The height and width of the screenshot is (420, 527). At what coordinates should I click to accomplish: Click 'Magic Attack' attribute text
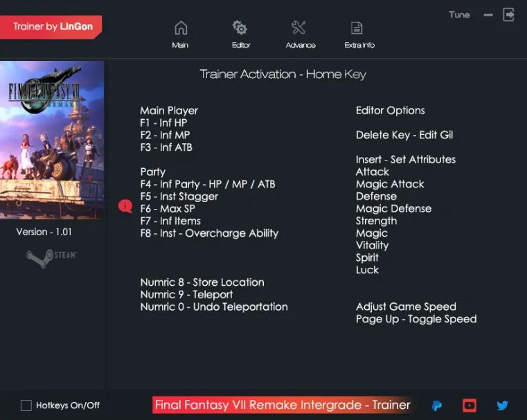coord(390,184)
